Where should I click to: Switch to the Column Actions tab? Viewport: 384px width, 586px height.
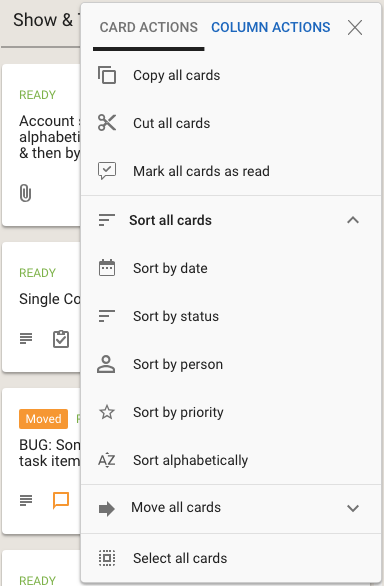point(271,27)
